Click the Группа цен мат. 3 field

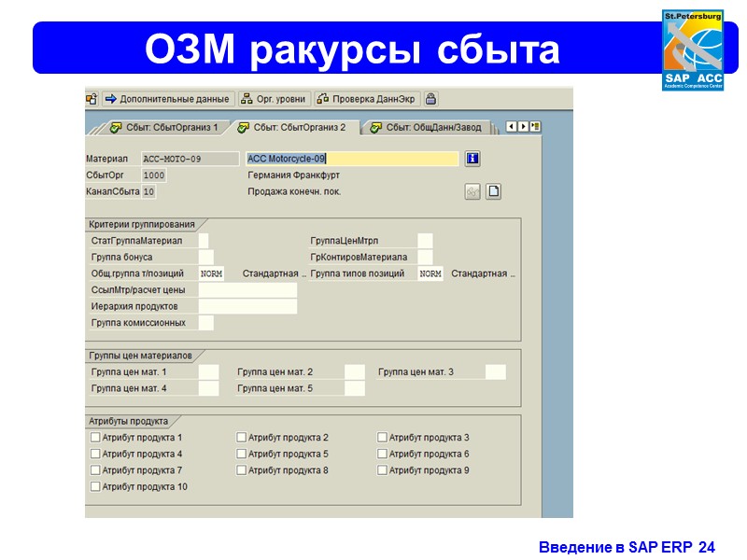(496, 371)
